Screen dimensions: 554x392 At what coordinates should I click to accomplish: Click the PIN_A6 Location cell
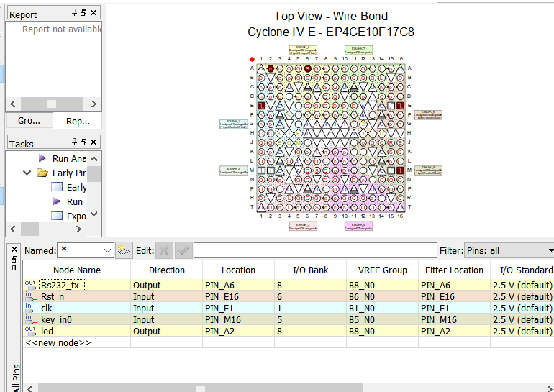[238, 285]
